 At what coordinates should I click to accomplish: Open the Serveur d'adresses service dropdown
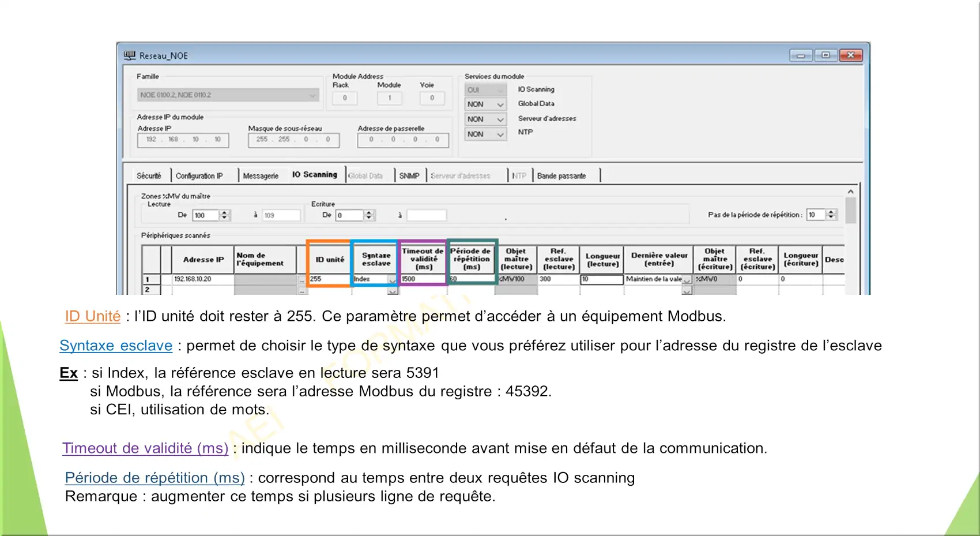click(485, 119)
